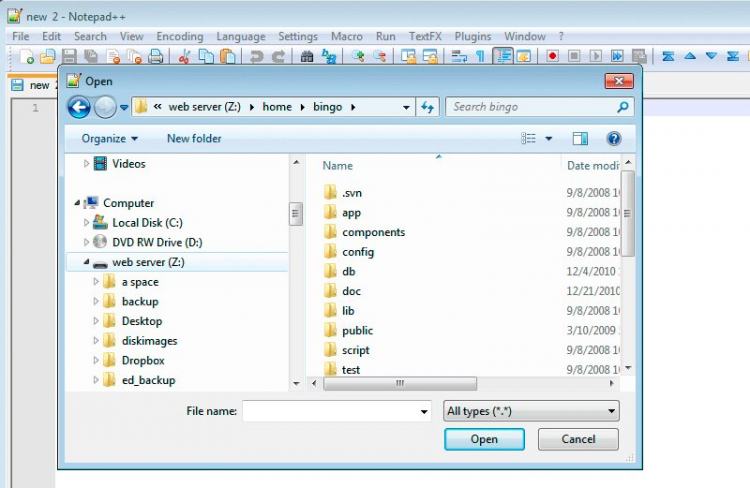The width and height of the screenshot is (750, 488).
Task: Click the Playback macro icon
Action: [596, 56]
